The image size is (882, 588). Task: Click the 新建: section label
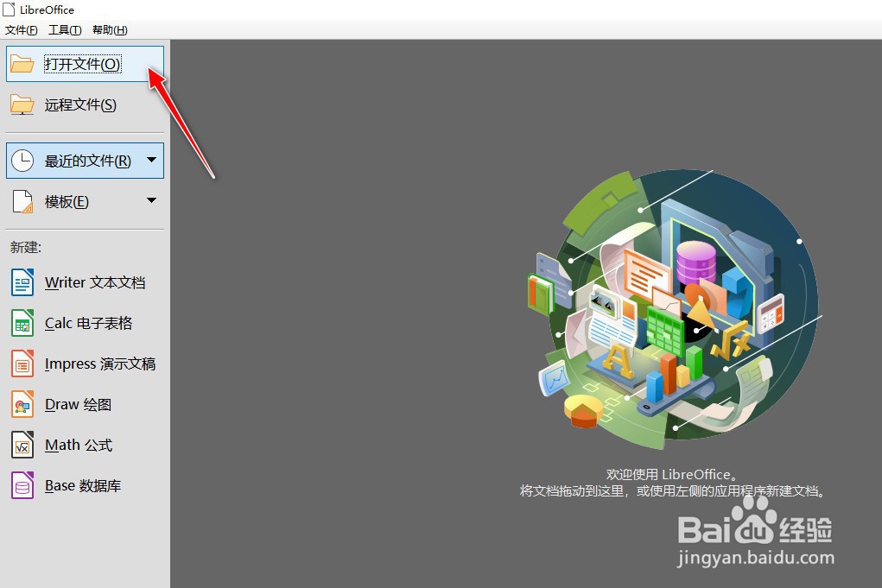pos(25,247)
